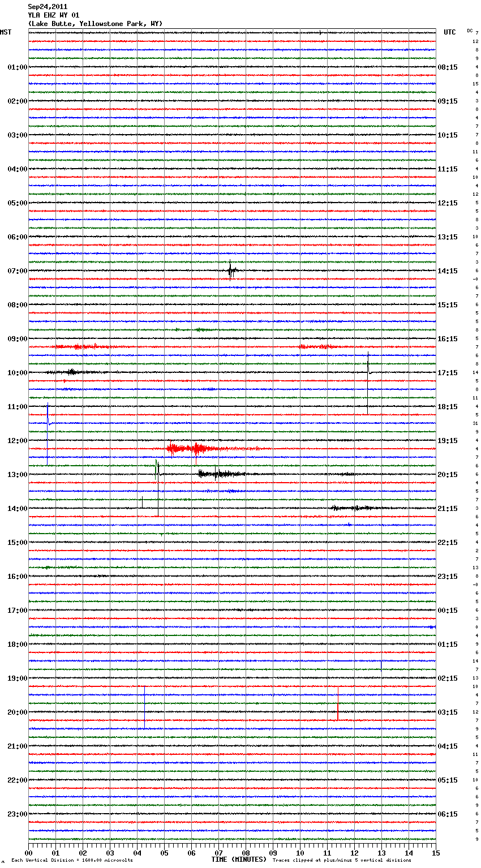Select the 23:00 MST hour label

18,814
